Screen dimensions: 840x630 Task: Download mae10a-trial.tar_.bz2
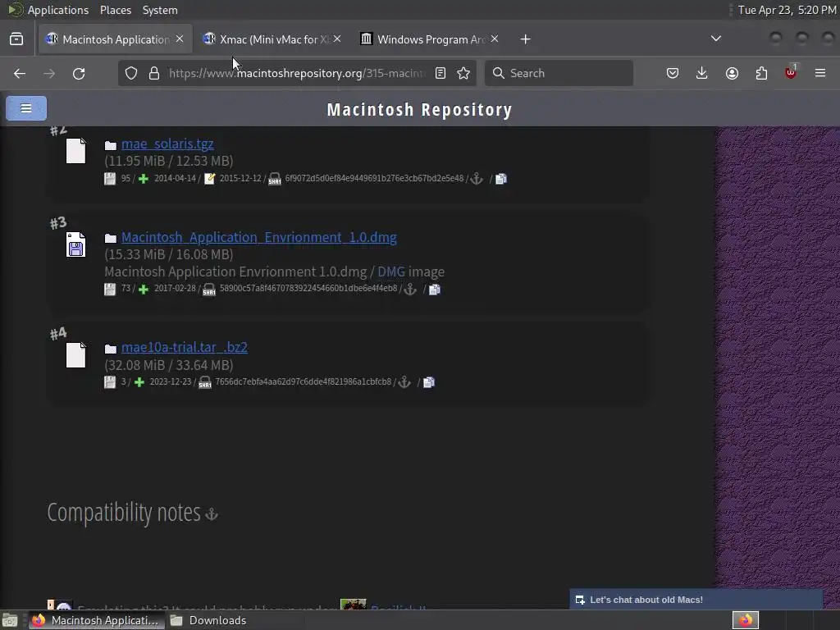pyautogui.click(x=185, y=347)
